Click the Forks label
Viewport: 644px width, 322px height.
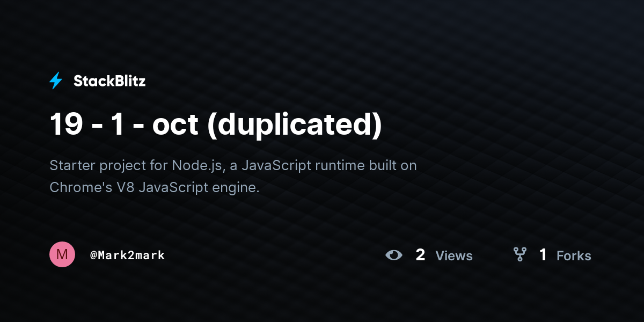pos(574,256)
